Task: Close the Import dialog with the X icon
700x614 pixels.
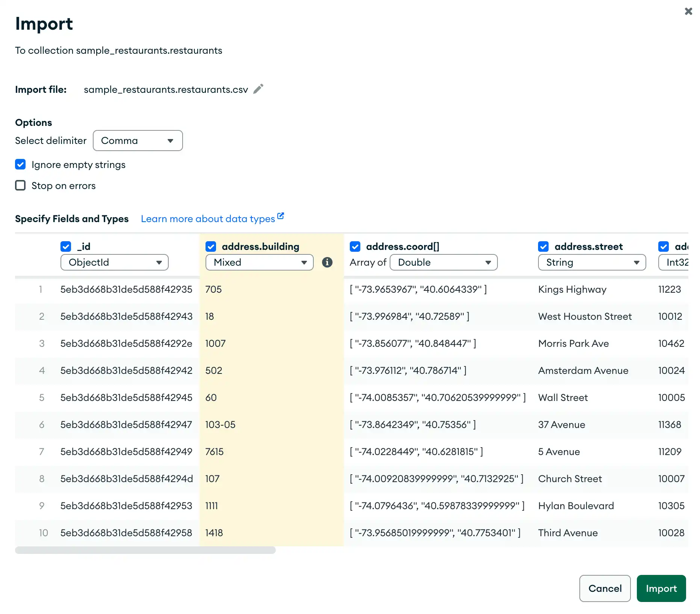Action: coord(688,11)
